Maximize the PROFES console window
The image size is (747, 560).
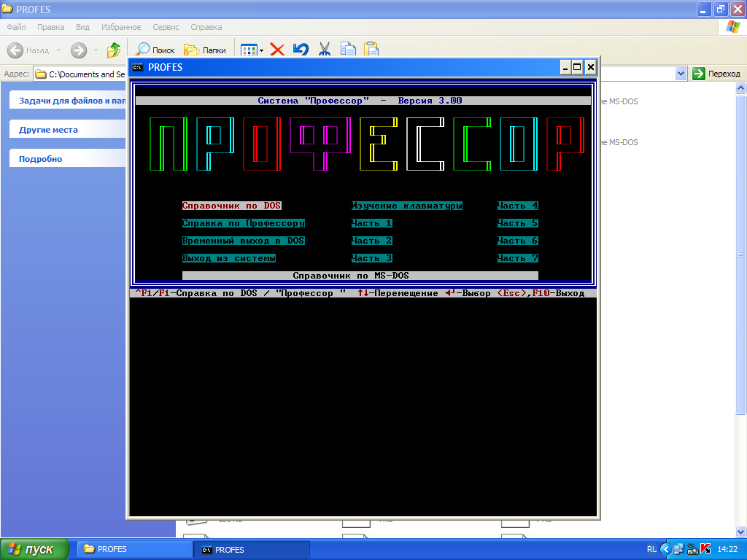pos(577,67)
